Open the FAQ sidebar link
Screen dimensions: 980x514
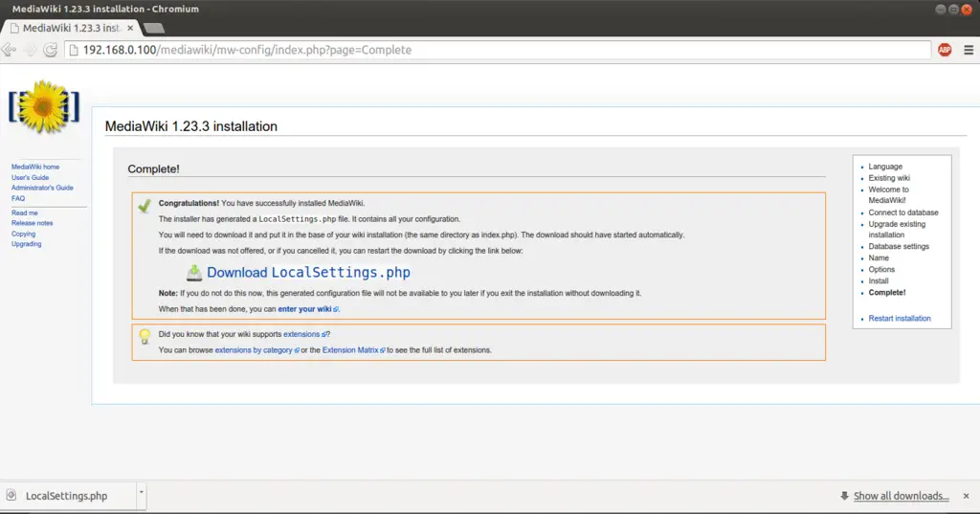18,198
